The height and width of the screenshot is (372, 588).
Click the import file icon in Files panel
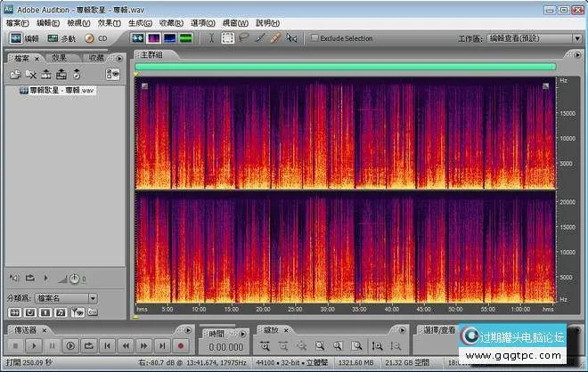15,74
